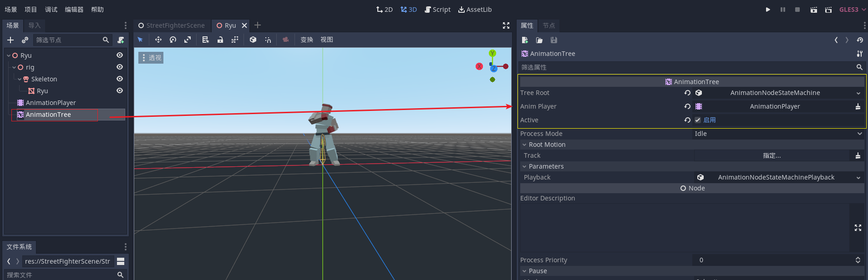This screenshot has width=868, height=280.
Task: Click the instance child scene link icon
Action: point(25,40)
